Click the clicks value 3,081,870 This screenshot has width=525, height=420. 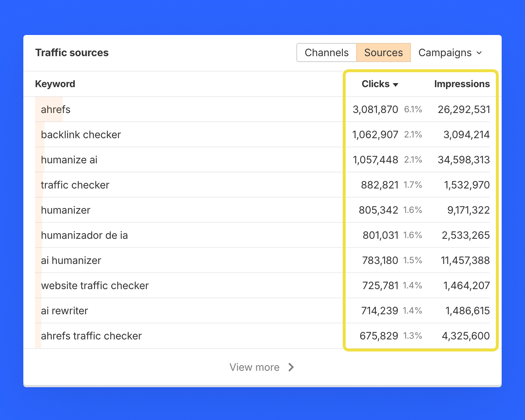coord(376,109)
